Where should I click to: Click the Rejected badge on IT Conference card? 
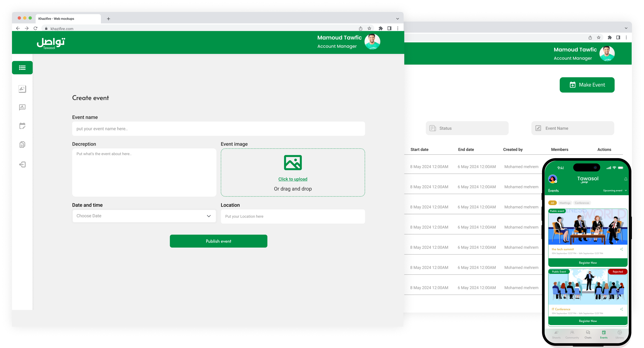click(x=617, y=272)
